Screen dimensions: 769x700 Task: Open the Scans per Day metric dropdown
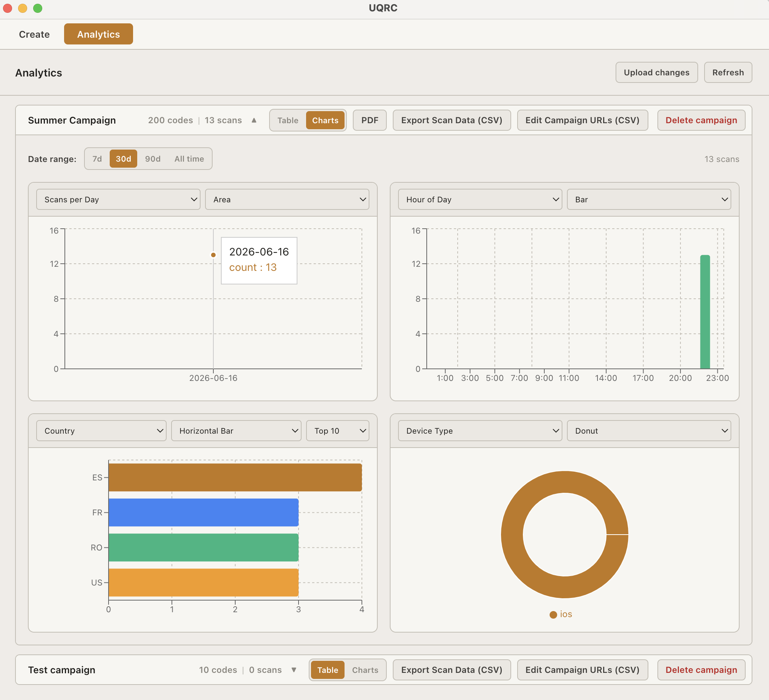(118, 199)
